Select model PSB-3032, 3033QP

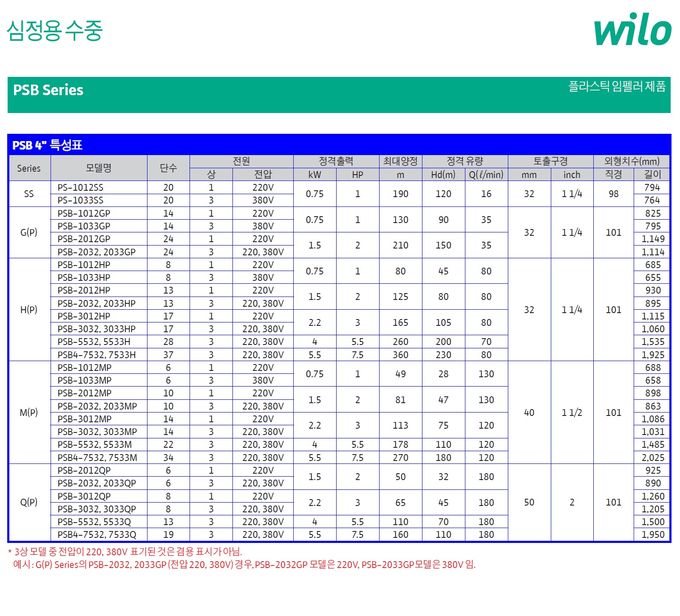pyautogui.click(x=97, y=509)
